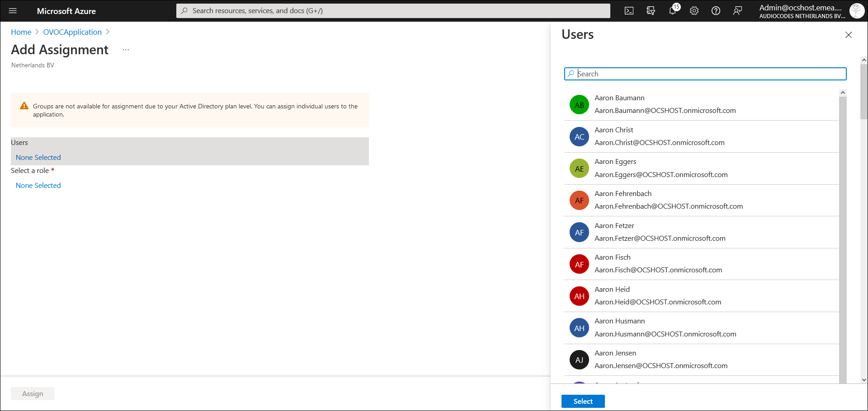The width and height of the screenshot is (868, 411).
Task: Open the help question mark icon
Action: 716,11
